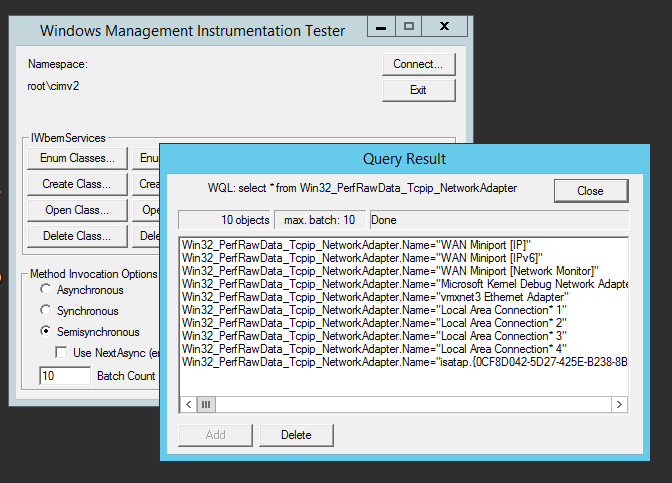Click the Windows Management Instrumentation Tester title

(192, 31)
